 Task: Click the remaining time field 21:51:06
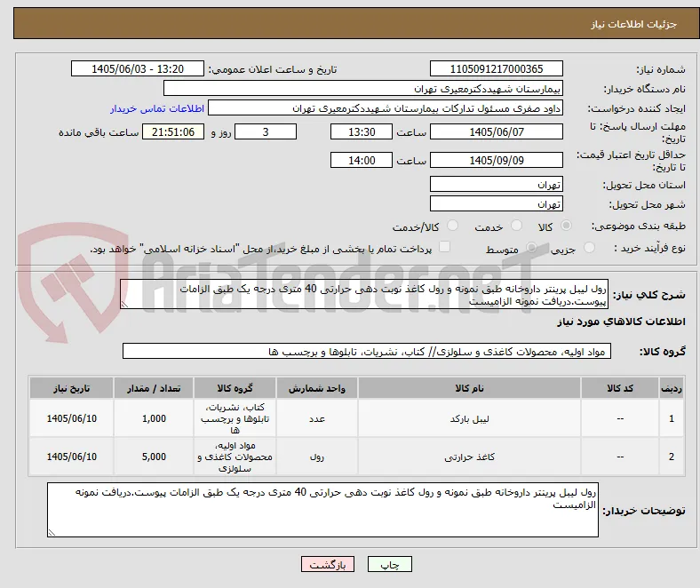[173, 131]
